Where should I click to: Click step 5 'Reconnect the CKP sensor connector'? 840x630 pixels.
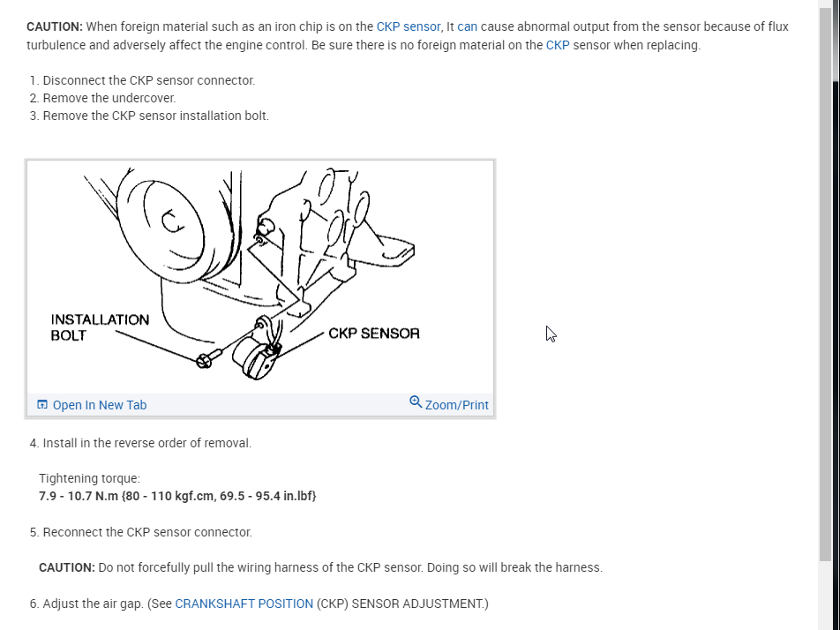147,532
